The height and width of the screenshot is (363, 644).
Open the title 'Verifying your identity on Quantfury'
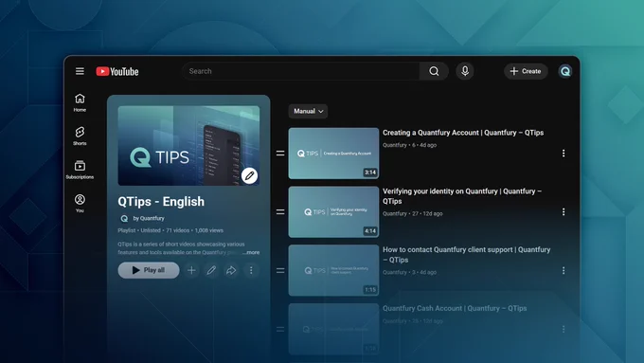point(462,196)
